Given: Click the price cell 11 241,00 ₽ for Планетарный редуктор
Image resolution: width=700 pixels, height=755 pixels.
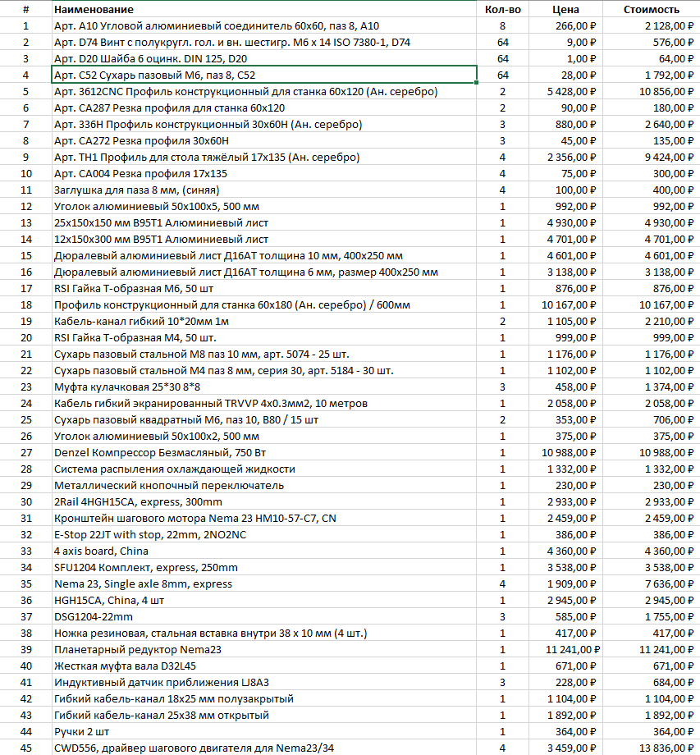Looking at the screenshot, I should pos(565,649).
